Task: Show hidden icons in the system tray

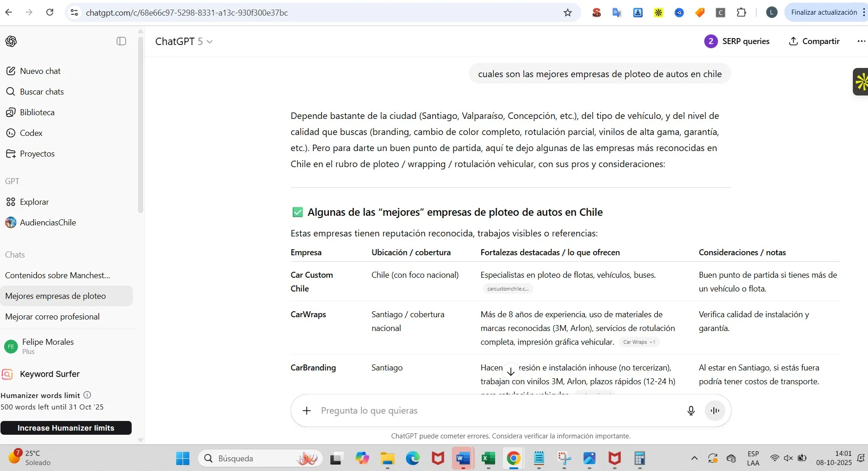Action: point(695,458)
